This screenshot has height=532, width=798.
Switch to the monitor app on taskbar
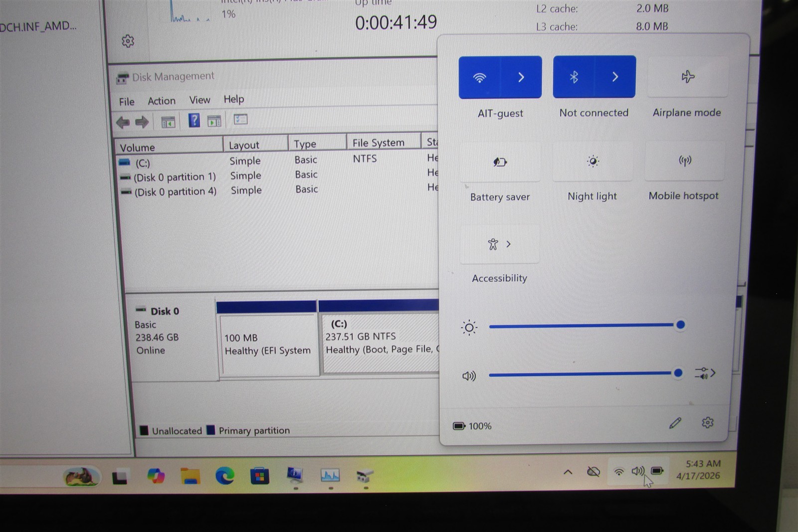295,475
